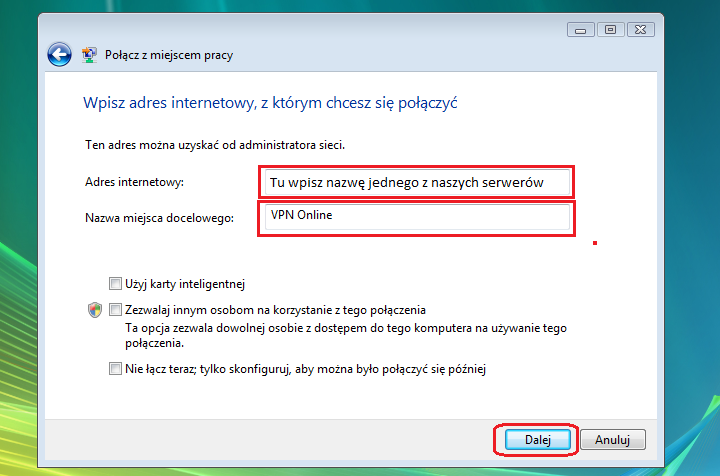Click the heading 'Wpisz adres internetowy...'

tap(270, 103)
